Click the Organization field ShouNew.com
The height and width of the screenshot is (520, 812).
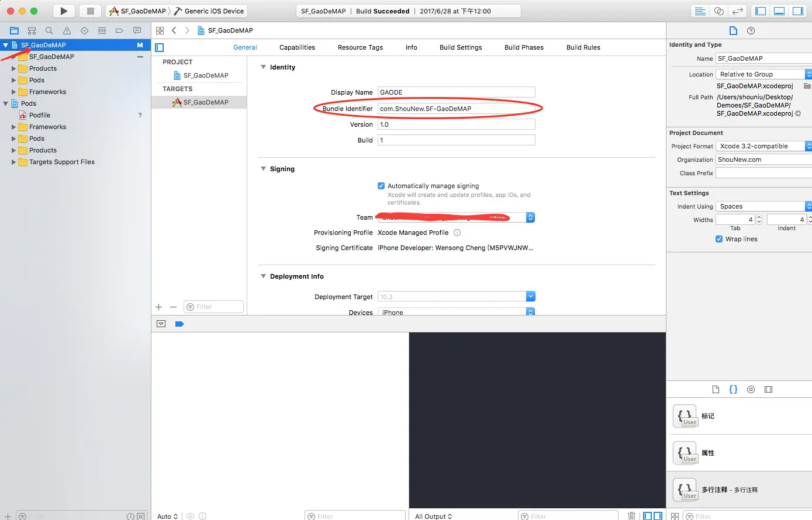(x=764, y=160)
